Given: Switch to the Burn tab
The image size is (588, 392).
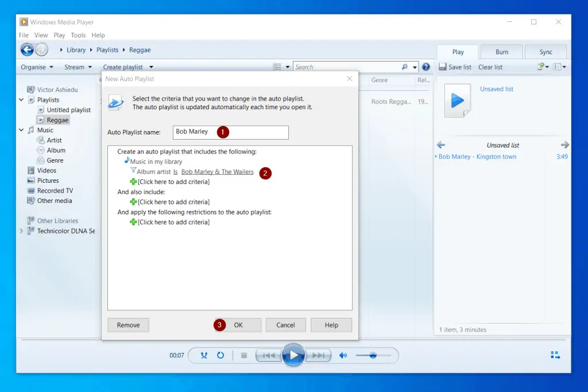Looking at the screenshot, I should tap(501, 52).
